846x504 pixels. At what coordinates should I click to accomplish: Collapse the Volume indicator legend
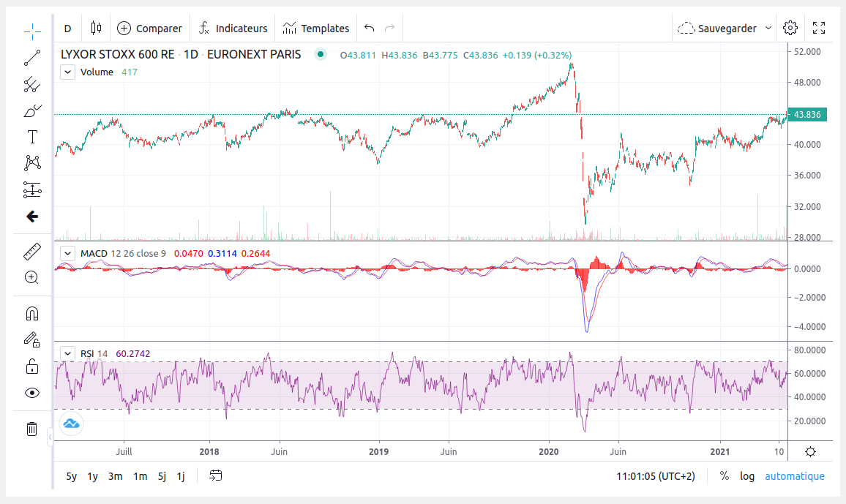click(67, 72)
